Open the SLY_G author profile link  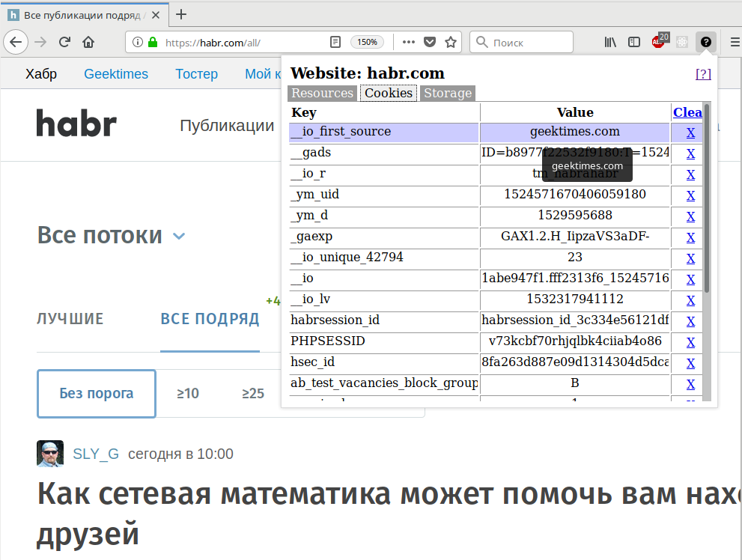click(x=96, y=454)
